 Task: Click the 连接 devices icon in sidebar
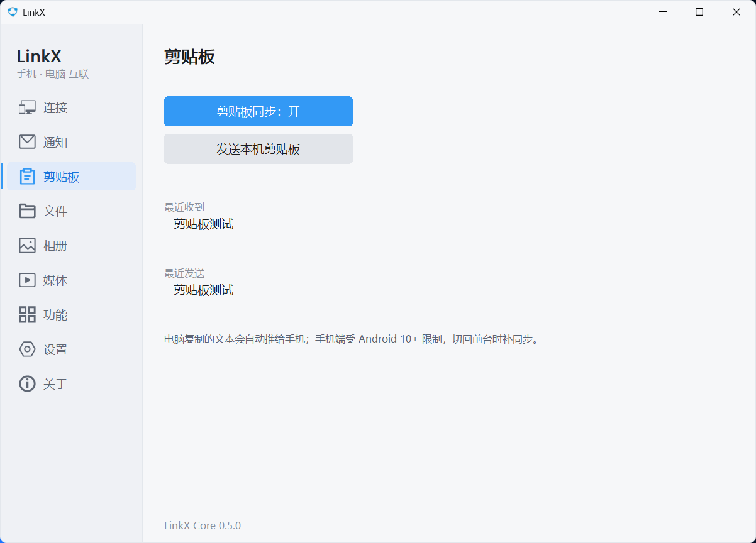tap(27, 107)
